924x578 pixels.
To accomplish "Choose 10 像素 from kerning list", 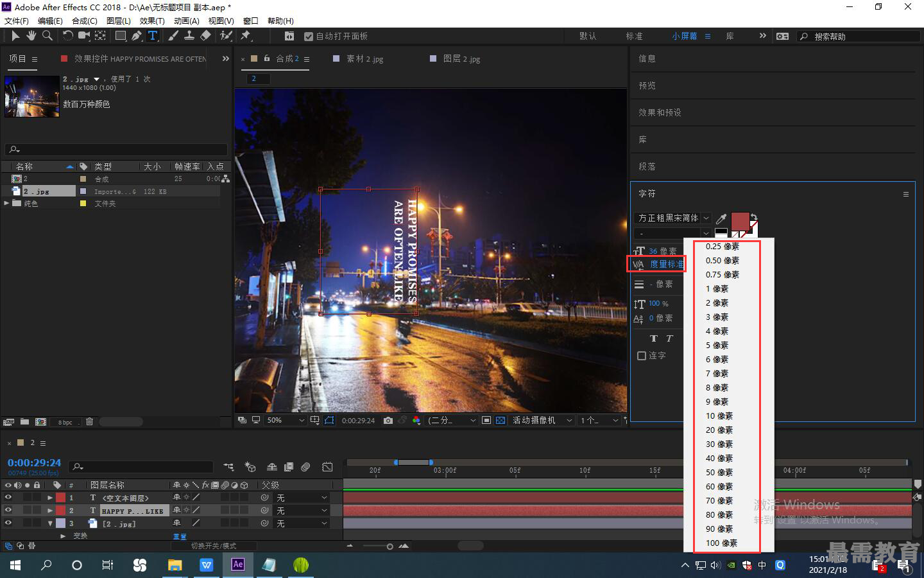I will coord(719,416).
